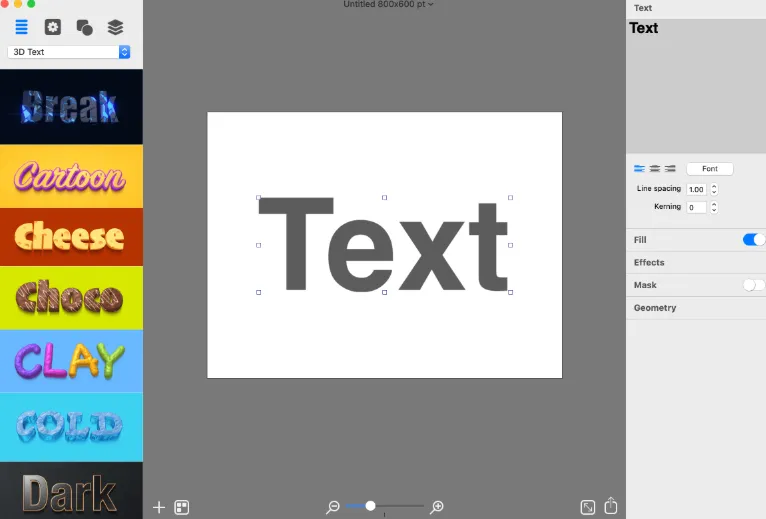Click the grid templates icon beside plus
766x519 pixels.
[182, 507]
